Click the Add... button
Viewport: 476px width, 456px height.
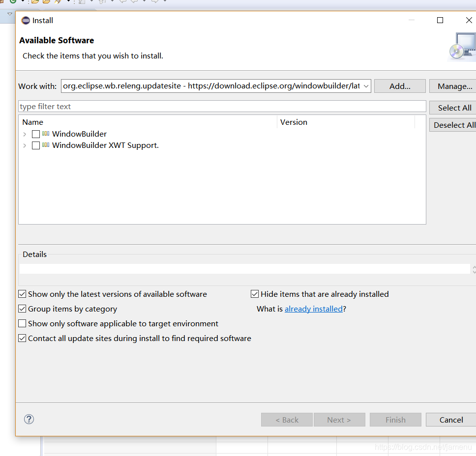[x=400, y=86]
